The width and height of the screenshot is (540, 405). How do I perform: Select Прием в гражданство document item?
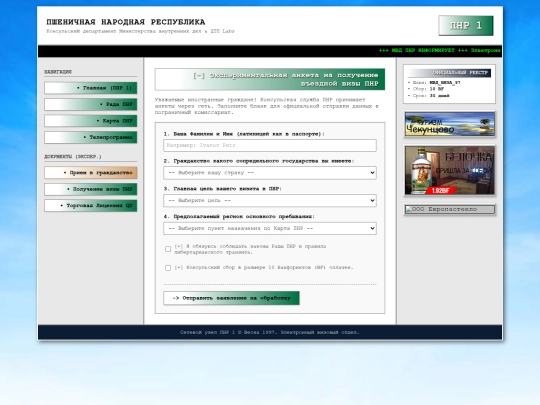pos(91,173)
